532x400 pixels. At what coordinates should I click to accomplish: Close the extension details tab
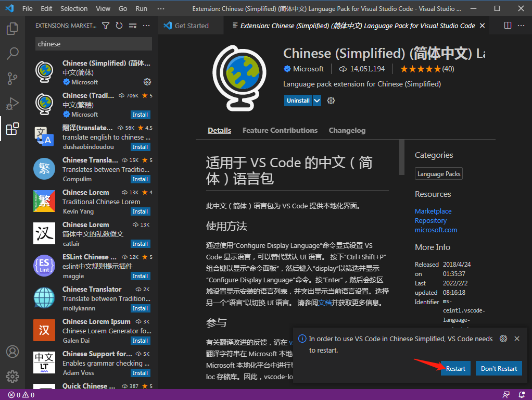coord(482,26)
